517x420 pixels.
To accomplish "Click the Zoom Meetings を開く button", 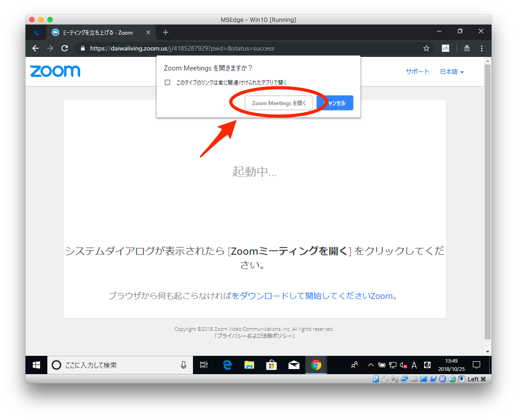I will [279, 103].
